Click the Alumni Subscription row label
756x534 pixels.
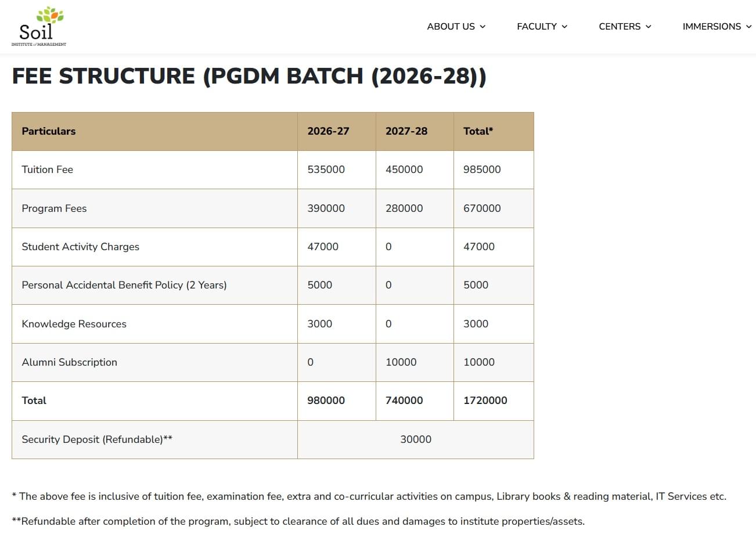(69, 362)
